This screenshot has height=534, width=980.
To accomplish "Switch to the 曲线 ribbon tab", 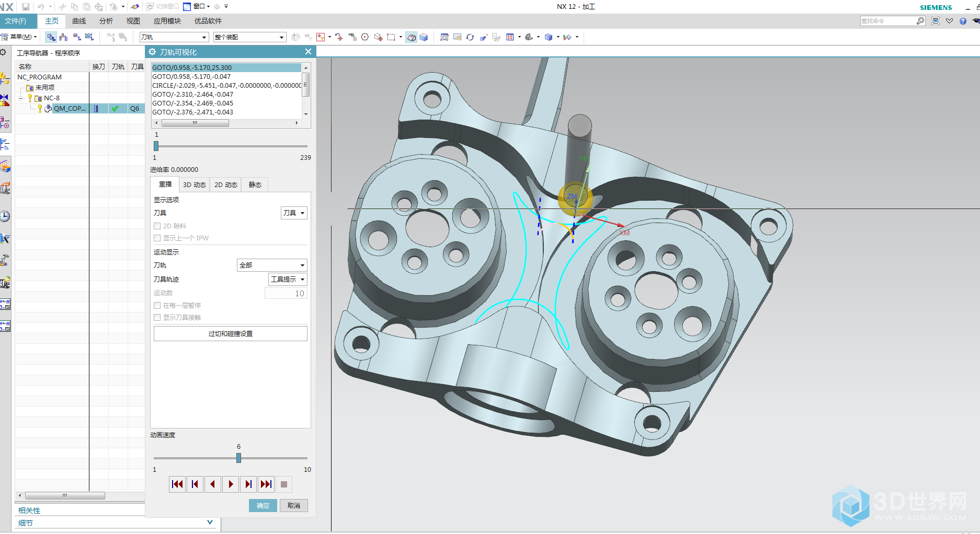I will [x=79, y=21].
